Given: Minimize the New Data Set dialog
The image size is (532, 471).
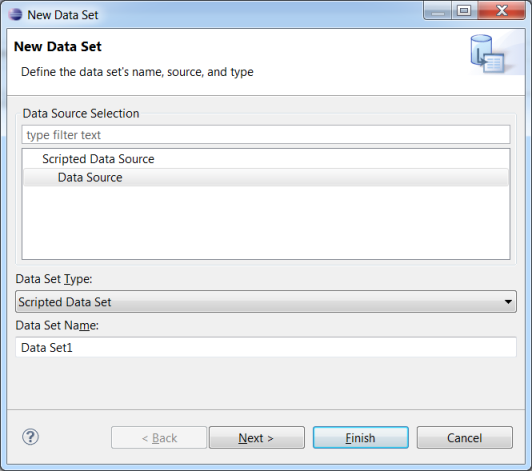Looking at the screenshot, I should [x=438, y=11].
